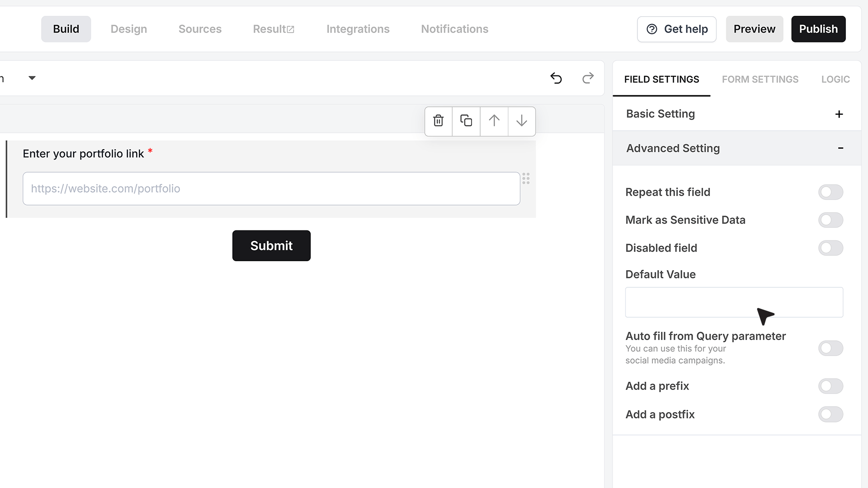Enable Repeat this field toggle
Image resolution: width=868 pixels, height=488 pixels.
pos(830,192)
